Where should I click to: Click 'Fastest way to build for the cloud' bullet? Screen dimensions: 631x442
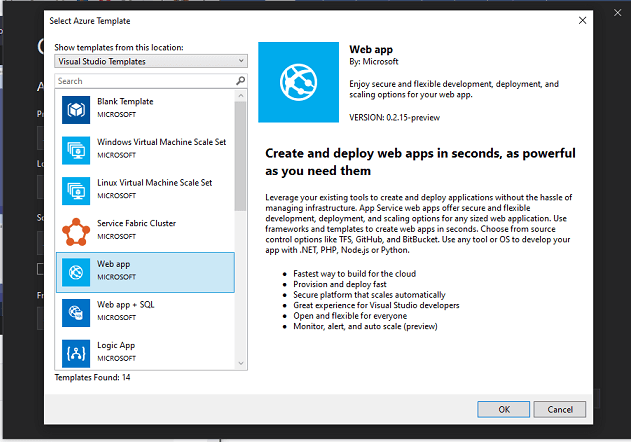(x=355, y=274)
